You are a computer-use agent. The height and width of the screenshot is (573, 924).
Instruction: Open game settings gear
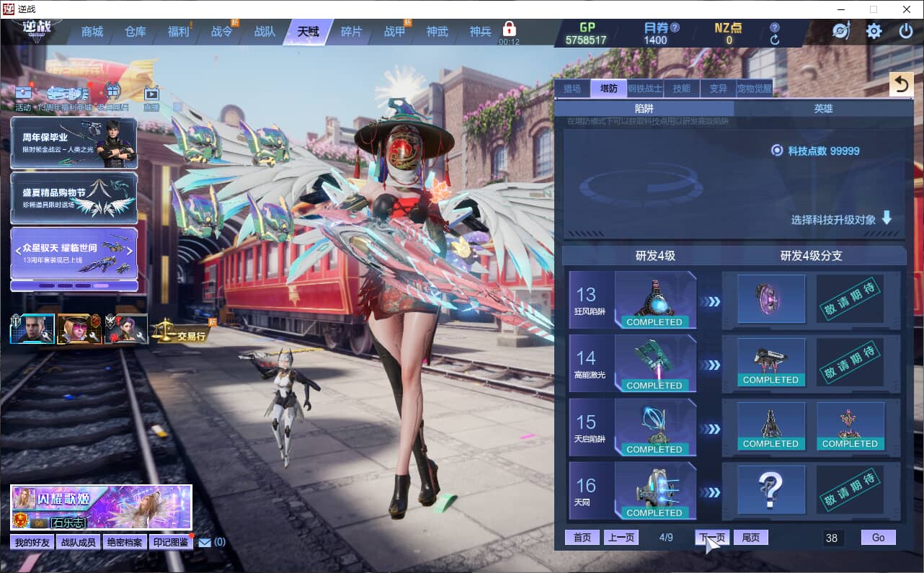coord(874,31)
